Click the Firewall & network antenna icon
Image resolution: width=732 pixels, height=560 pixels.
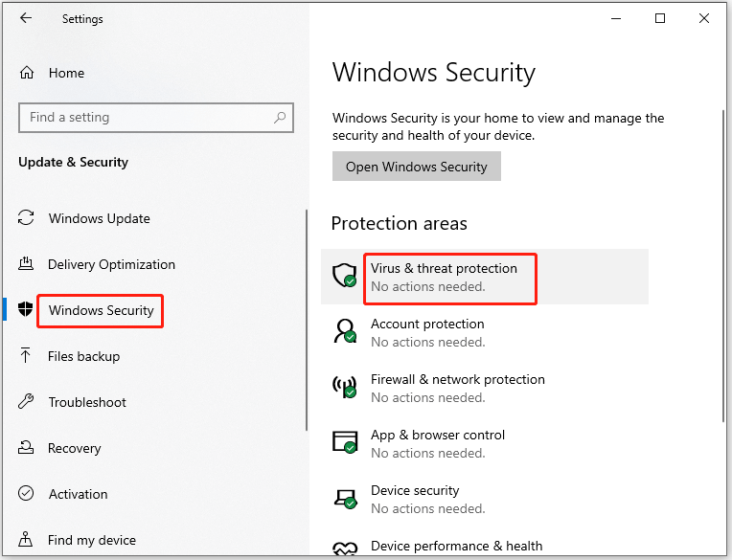point(345,387)
